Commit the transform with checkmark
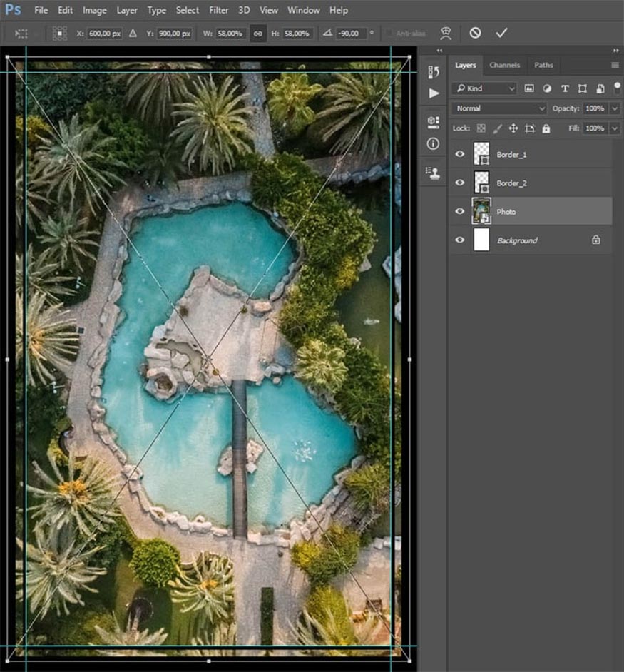This screenshot has height=672, width=624. click(x=501, y=33)
